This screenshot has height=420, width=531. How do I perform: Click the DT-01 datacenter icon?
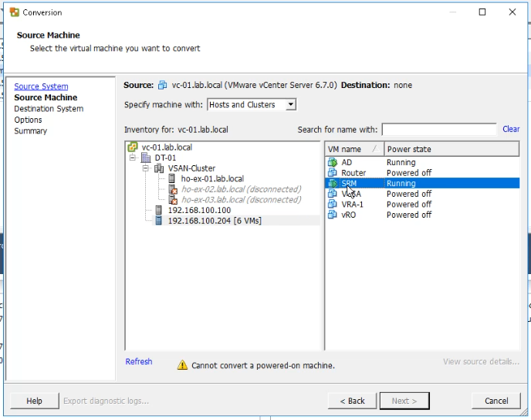coord(146,157)
